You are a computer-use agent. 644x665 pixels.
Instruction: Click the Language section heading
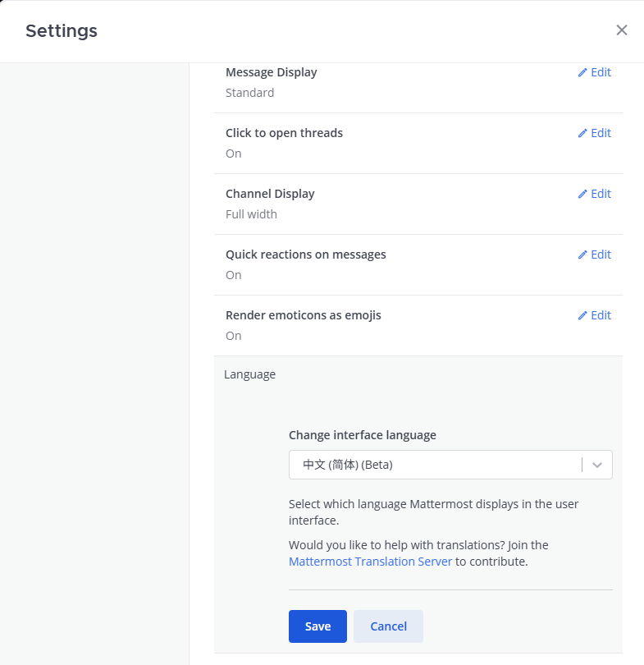249,374
